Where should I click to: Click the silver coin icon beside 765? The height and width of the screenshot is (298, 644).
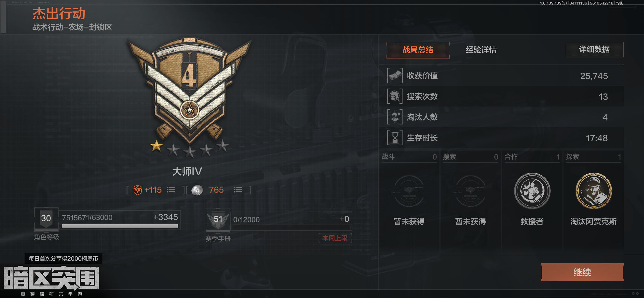197,190
